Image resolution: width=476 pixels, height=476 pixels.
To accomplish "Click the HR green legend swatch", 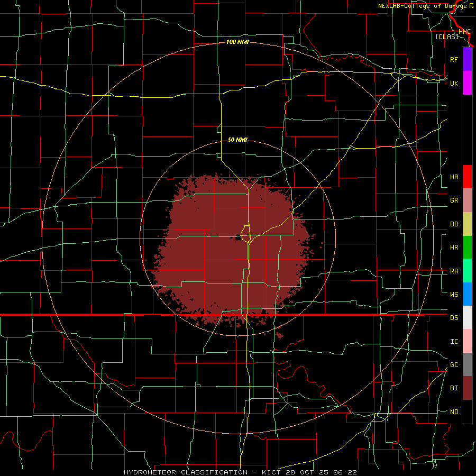I will tap(467, 248).
